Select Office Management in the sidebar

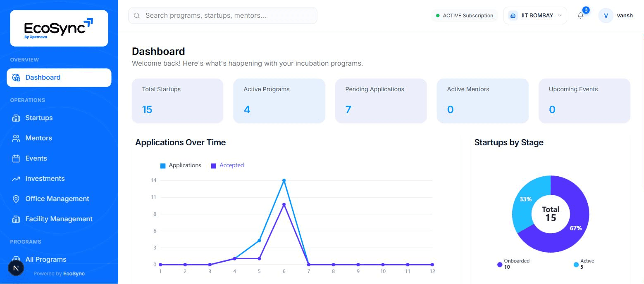coord(59,199)
